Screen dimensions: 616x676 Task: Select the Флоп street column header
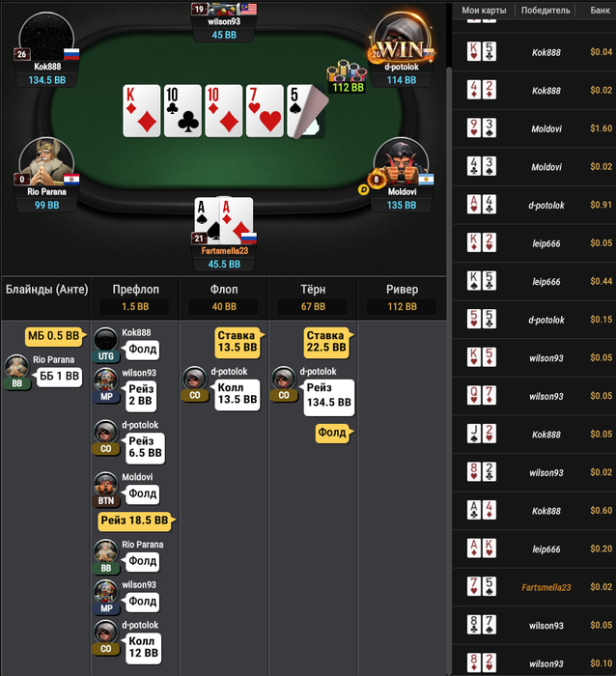click(x=224, y=297)
